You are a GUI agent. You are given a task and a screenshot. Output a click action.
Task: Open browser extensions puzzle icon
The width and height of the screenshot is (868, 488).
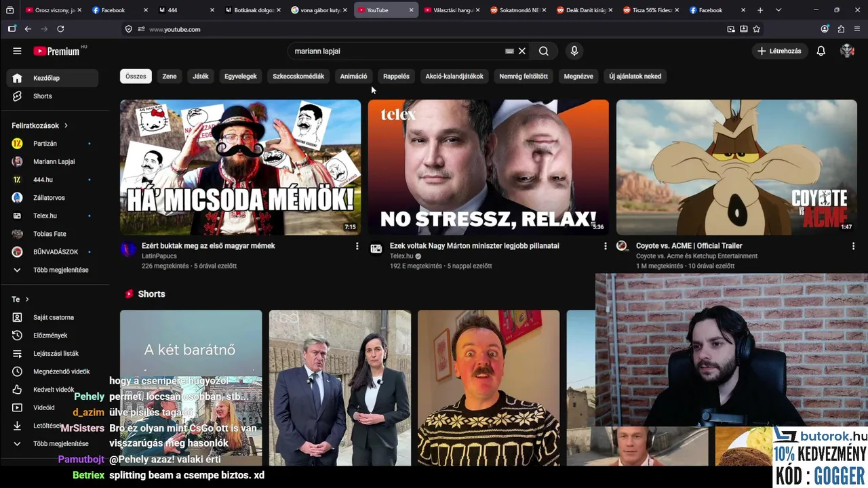841,29
